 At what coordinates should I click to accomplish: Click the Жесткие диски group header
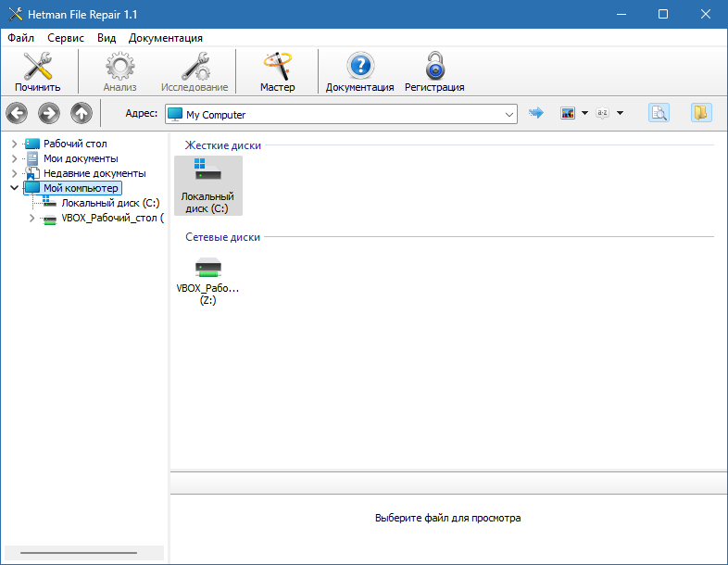[223, 145]
